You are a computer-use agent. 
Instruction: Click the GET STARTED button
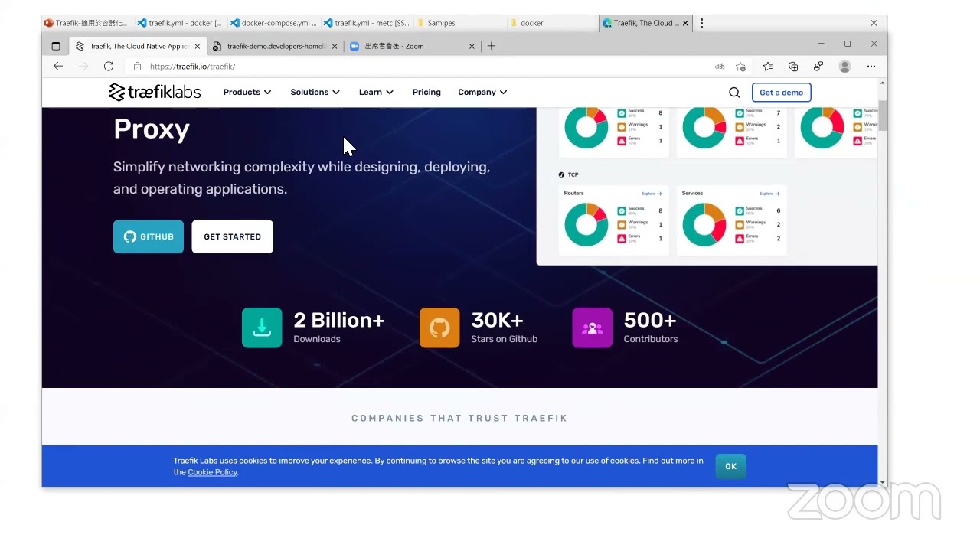pyautogui.click(x=233, y=236)
